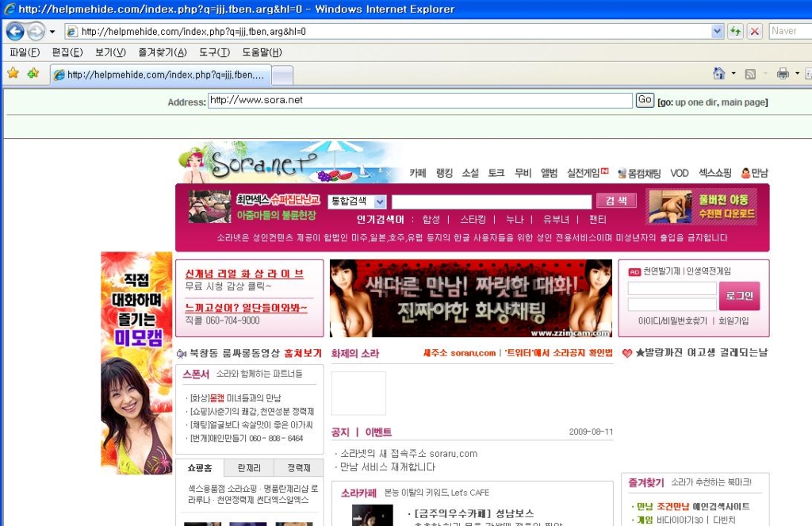Expand the Home button dropdown arrow

[x=733, y=74]
